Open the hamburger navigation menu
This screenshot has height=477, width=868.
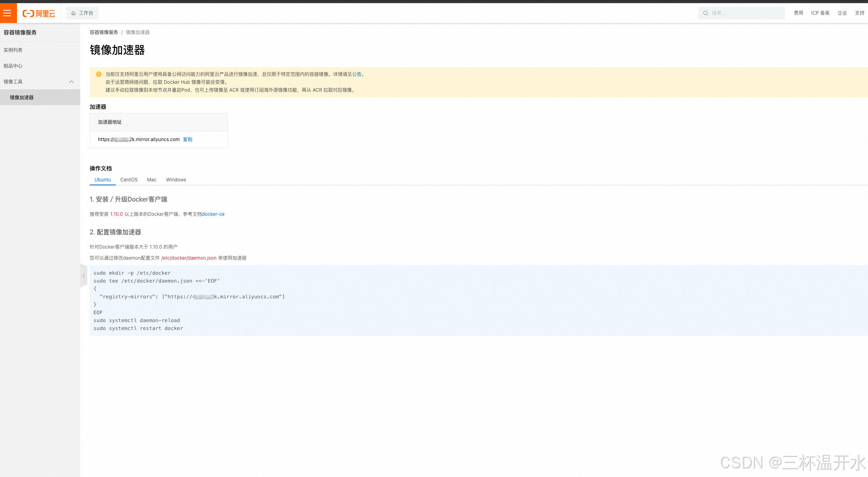8,13
